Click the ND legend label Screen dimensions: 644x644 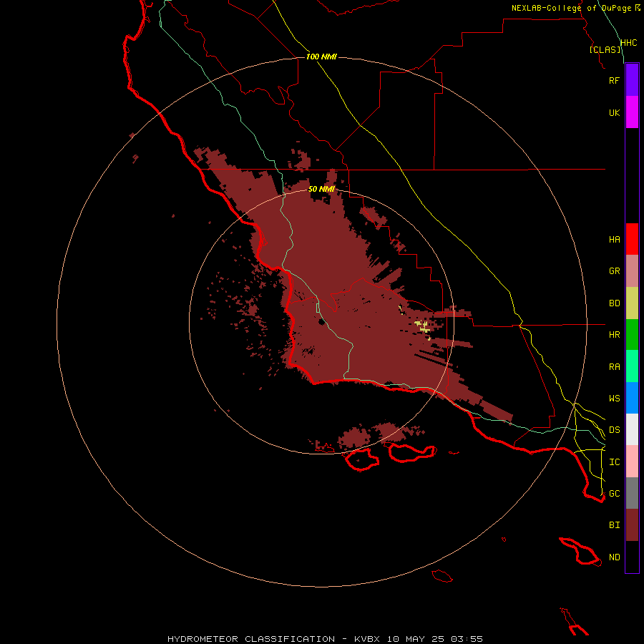click(x=614, y=557)
